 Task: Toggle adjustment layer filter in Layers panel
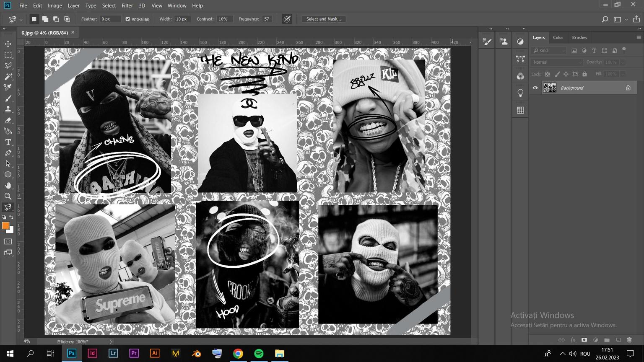pyautogui.click(x=584, y=50)
